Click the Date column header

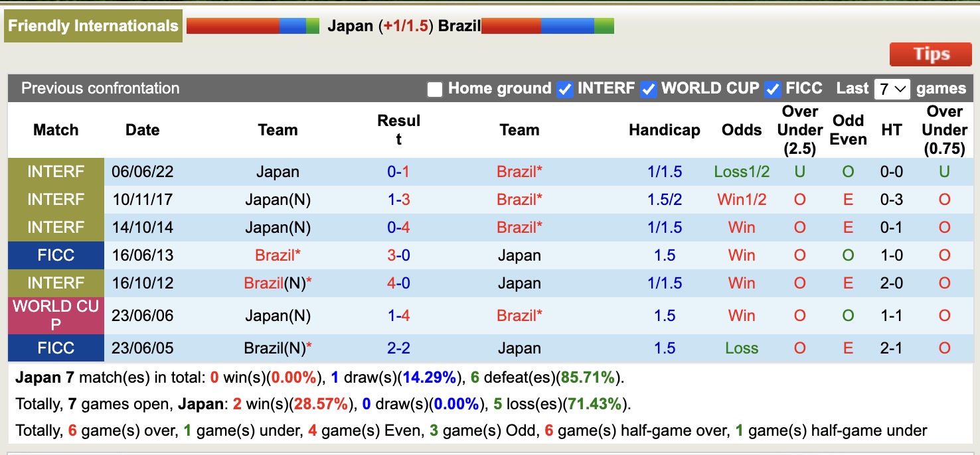coord(142,130)
